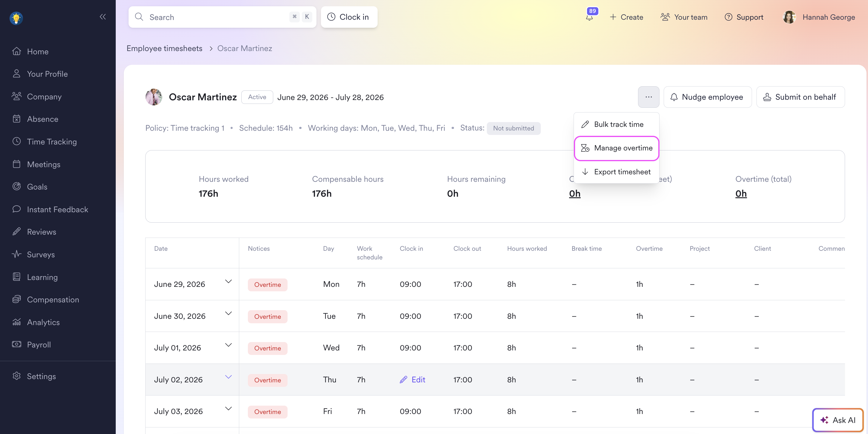The height and width of the screenshot is (434, 868).
Task: Go to Absence in the sidebar
Action: (x=42, y=119)
